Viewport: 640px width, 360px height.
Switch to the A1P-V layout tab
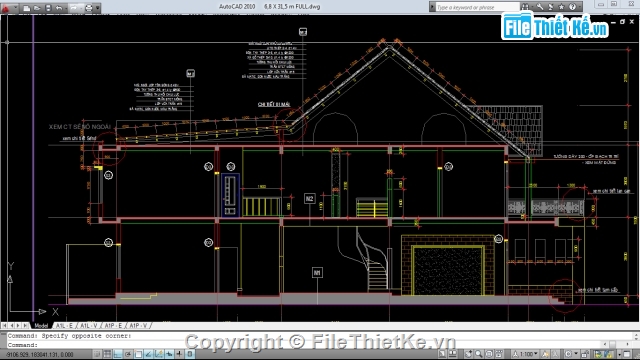[138, 325]
